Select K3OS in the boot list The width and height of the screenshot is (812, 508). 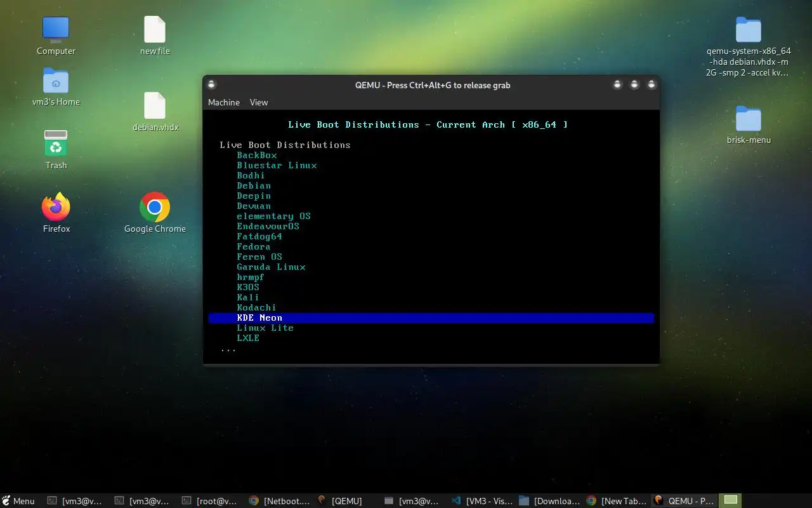(248, 287)
